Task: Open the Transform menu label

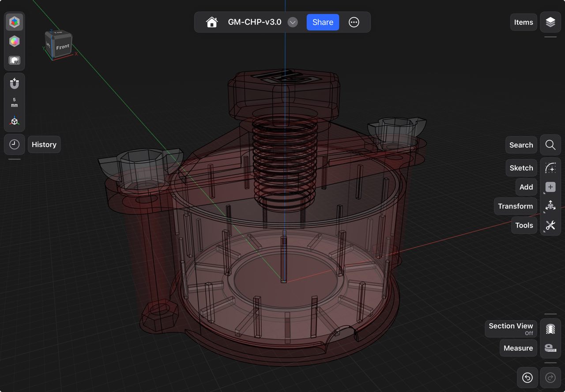Action: coord(515,206)
